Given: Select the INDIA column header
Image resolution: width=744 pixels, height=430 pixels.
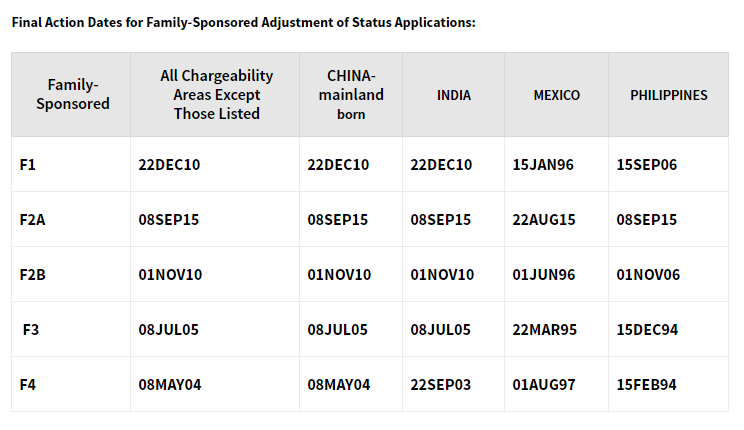Looking at the screenshot, I should pyautogui.click(x=454, y=95).
